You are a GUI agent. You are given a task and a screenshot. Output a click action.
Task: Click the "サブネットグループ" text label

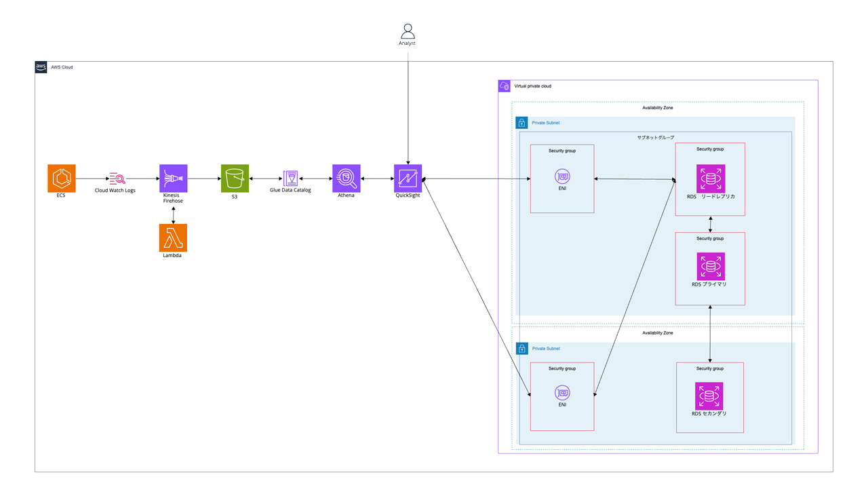point(656,138)
